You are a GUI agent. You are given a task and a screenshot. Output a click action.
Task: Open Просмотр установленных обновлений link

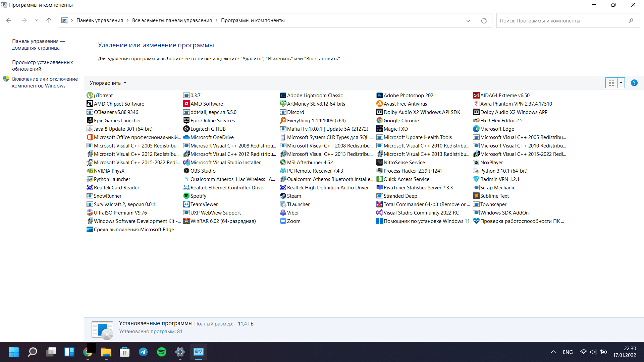(x=42, y=66)
